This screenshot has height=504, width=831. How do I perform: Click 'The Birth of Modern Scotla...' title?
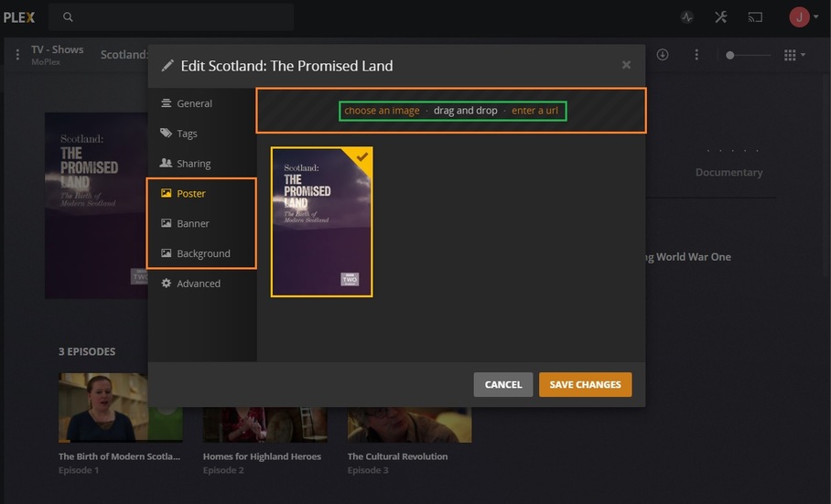click(119, 456)
